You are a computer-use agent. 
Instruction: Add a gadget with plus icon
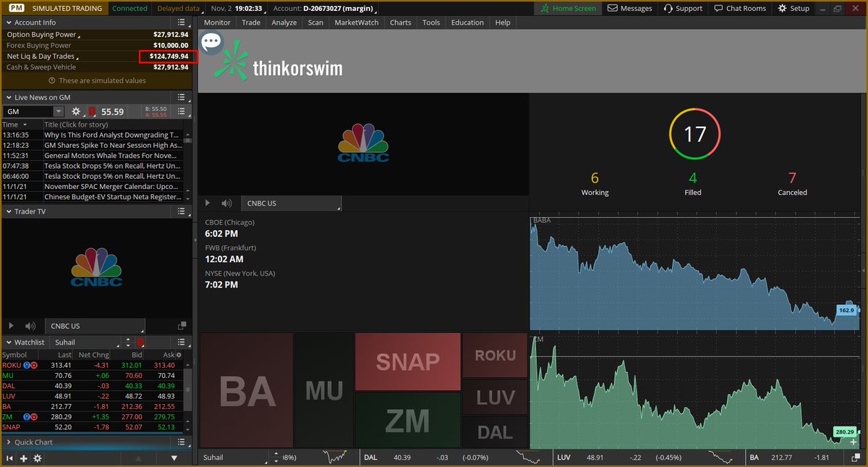[24, 458]
